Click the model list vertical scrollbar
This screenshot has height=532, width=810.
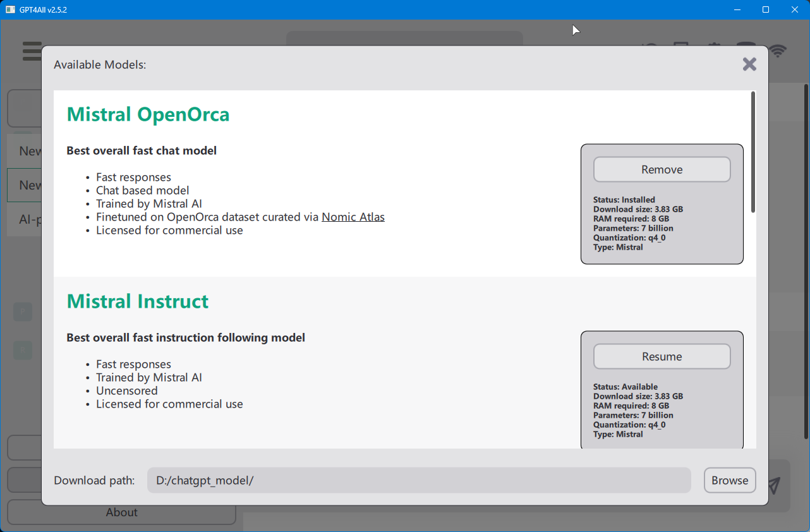753,152
